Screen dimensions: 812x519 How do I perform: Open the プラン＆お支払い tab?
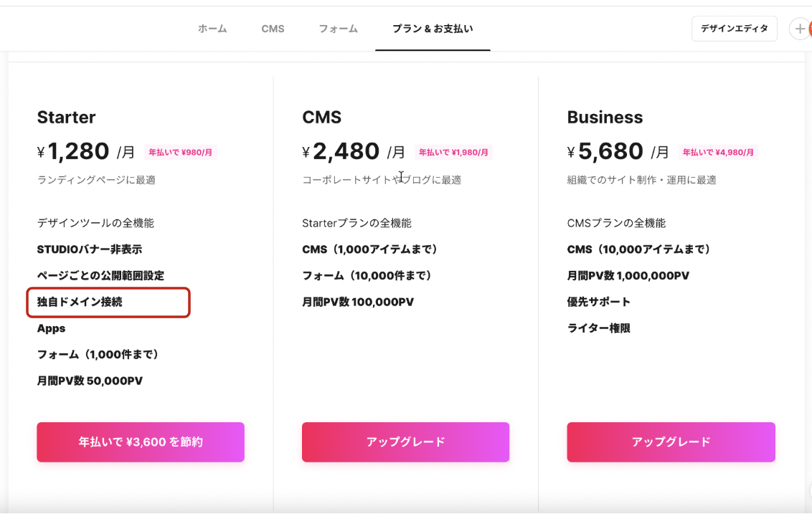pyautogui.click(x=433, y=29)
